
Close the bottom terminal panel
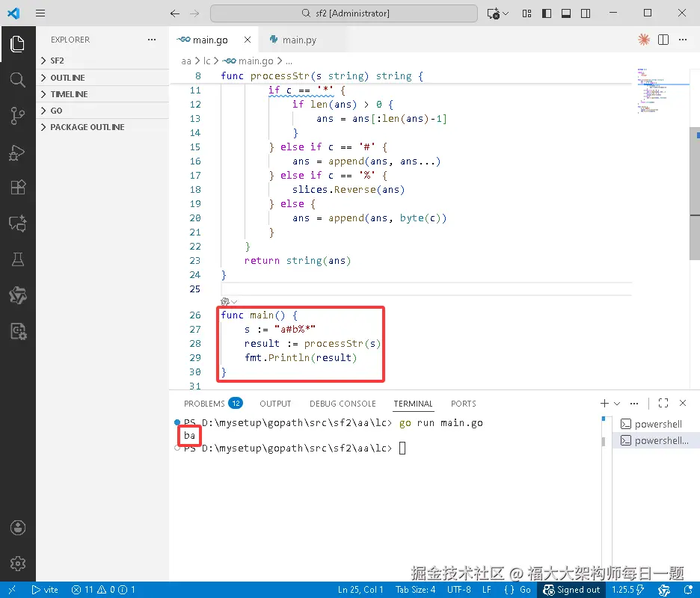pos(683,404)
